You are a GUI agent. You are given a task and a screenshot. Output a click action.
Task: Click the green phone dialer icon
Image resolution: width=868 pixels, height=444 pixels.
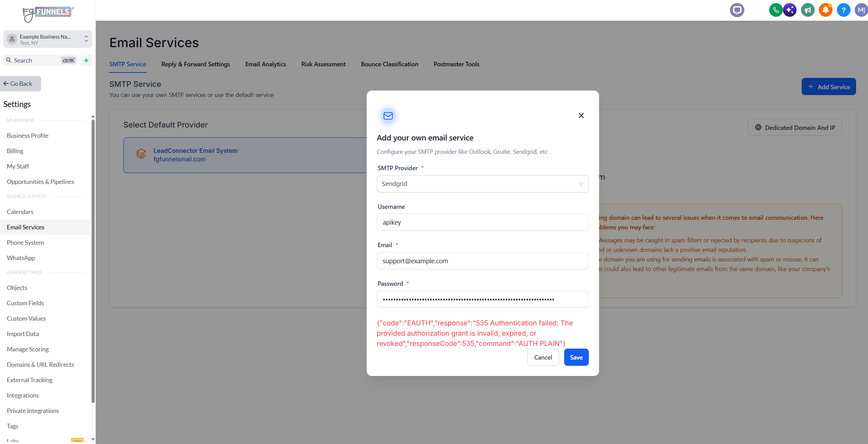click(776, 10)
